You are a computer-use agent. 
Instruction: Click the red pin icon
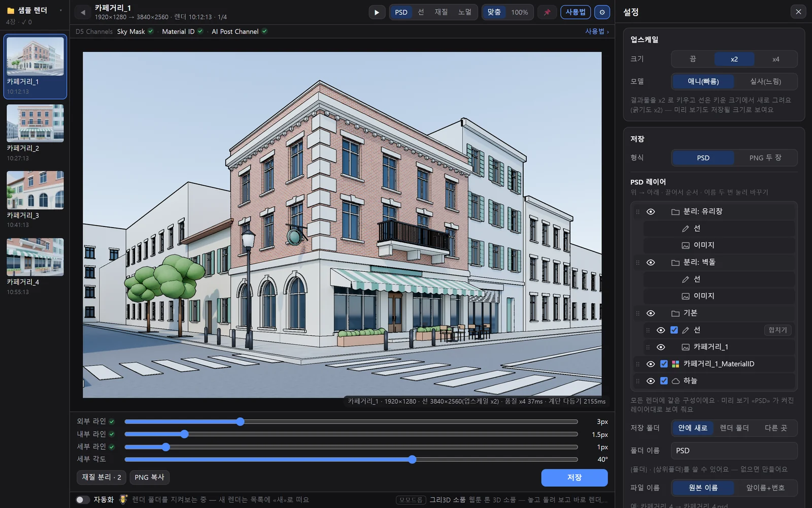(547, 12)
